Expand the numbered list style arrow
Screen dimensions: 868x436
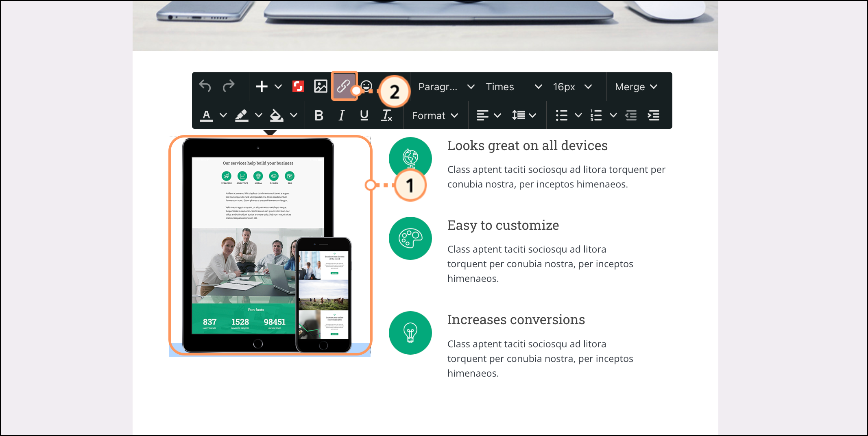pyautogui.click(x=613, y=115)
